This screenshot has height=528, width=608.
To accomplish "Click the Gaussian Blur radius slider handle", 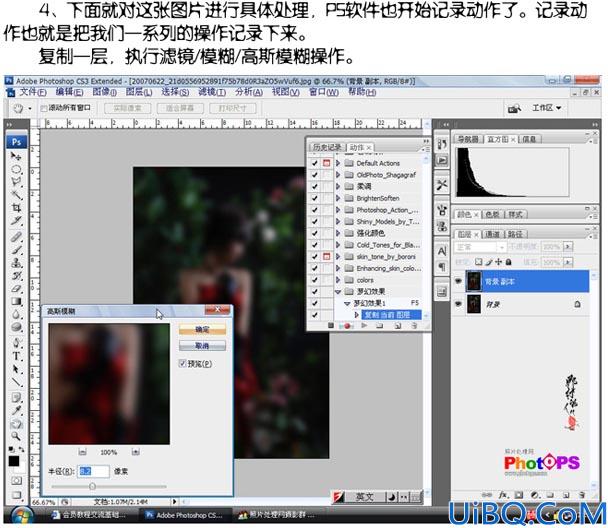I will click(x=92, y=486).
